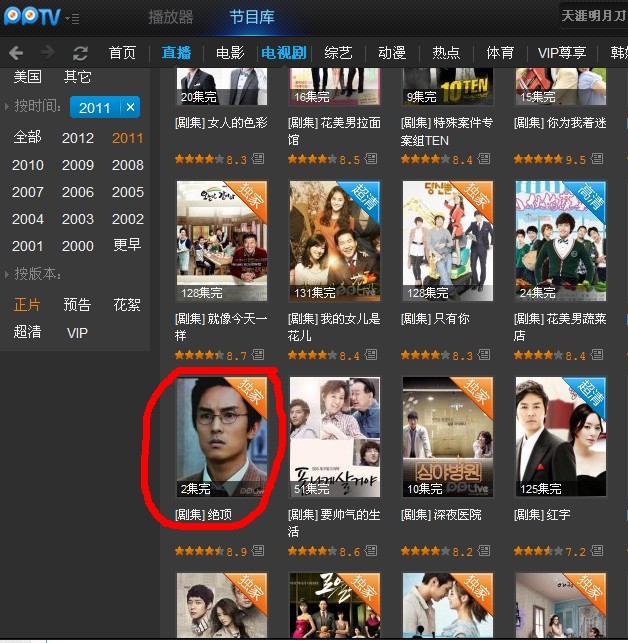The width and height of the screenshot is (628, 643).
Task: Open the 要帅气的生活 poster thumbnail
Action: tap(335, 437)
